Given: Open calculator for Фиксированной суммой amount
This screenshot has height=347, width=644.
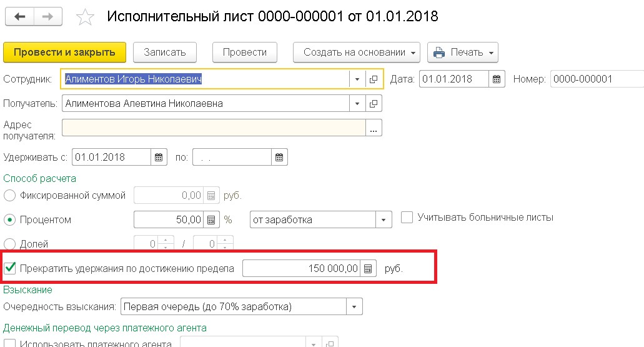Looking at the screenshot, I should coord(211,196).
